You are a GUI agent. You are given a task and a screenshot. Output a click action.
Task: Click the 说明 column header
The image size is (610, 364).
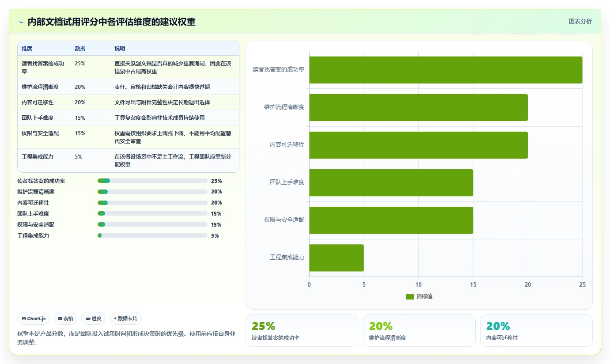click(120, 49)
